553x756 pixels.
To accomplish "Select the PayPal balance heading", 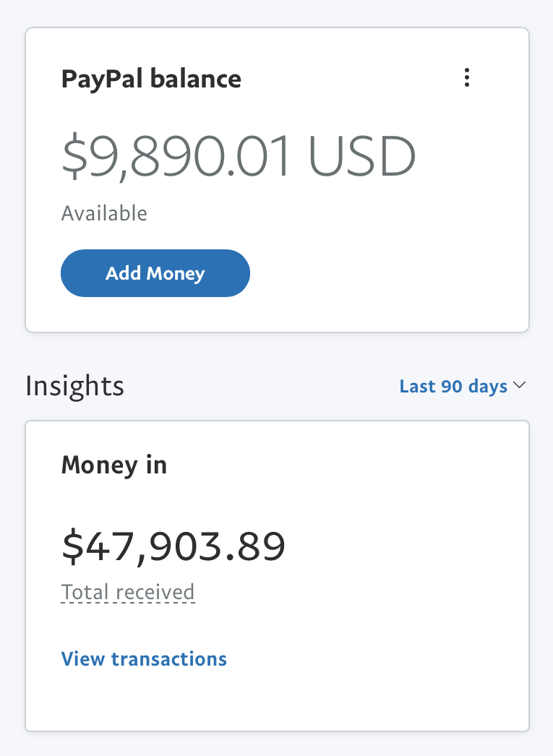I will pos(151,79).
